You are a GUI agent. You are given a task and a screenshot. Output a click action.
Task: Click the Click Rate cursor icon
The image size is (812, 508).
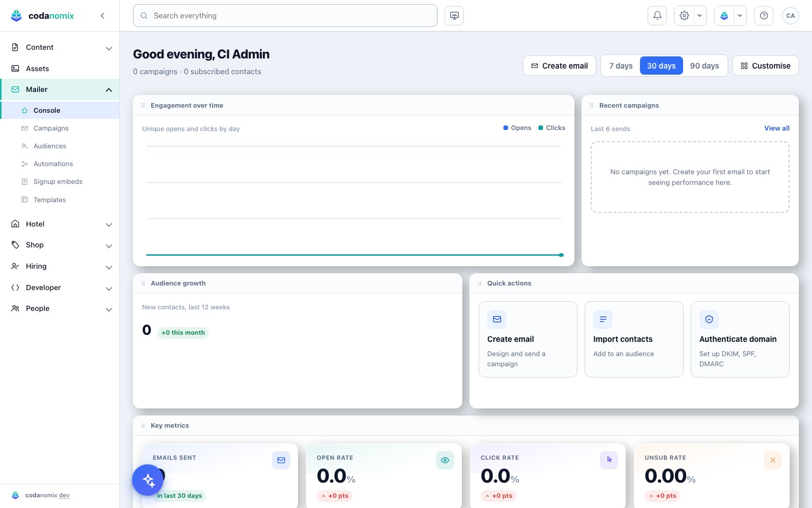609,460
